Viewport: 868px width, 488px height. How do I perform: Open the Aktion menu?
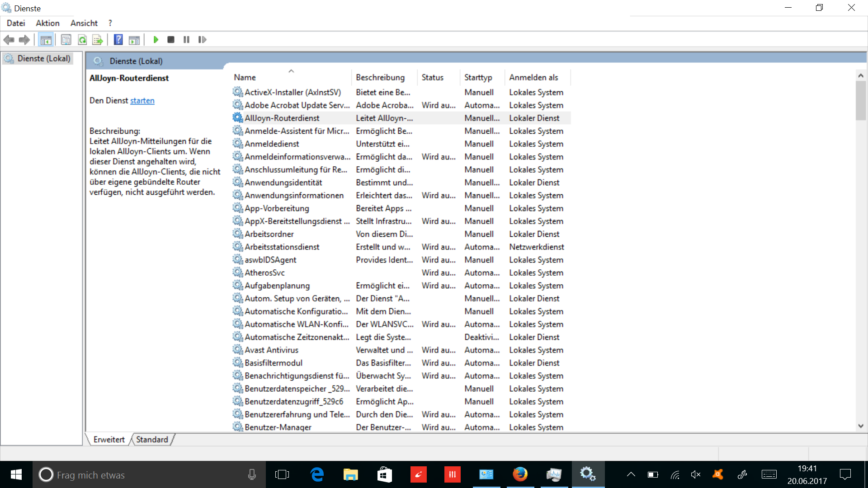(47, 23)
